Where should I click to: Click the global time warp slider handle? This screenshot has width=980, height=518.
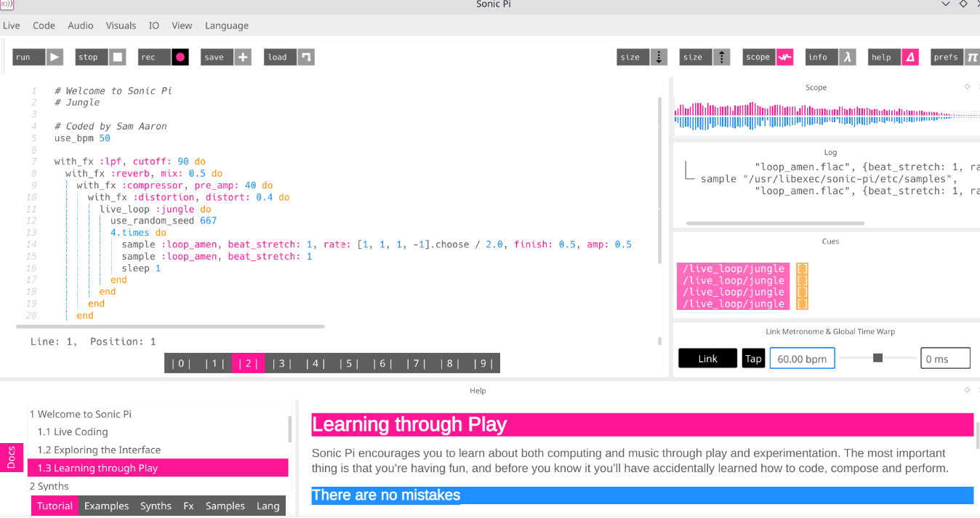(877, 358)
